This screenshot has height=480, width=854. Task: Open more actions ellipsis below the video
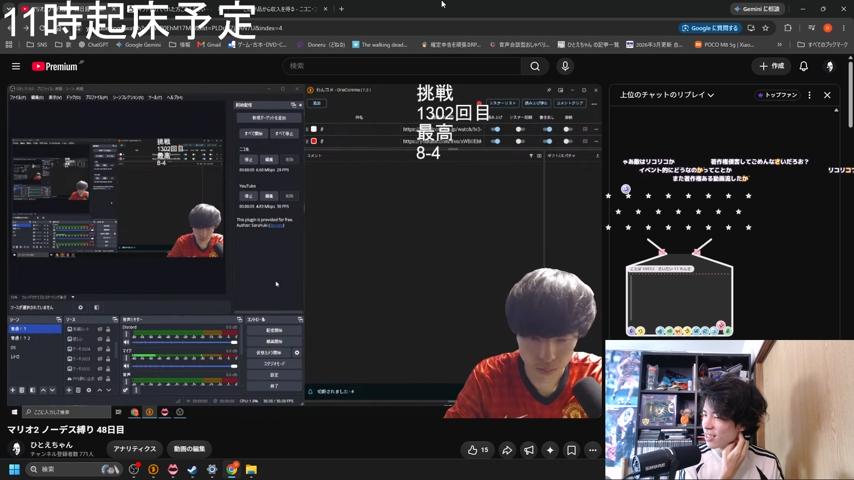(593, 450)
